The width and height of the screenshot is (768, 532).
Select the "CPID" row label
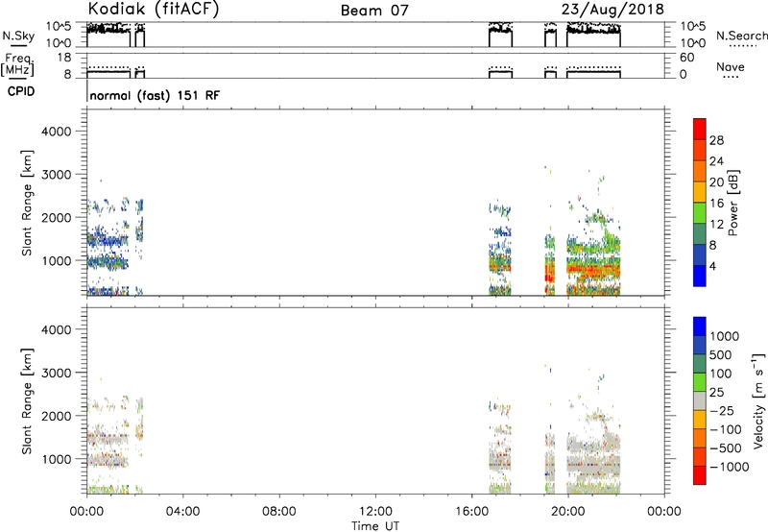(x=21, y=91)
